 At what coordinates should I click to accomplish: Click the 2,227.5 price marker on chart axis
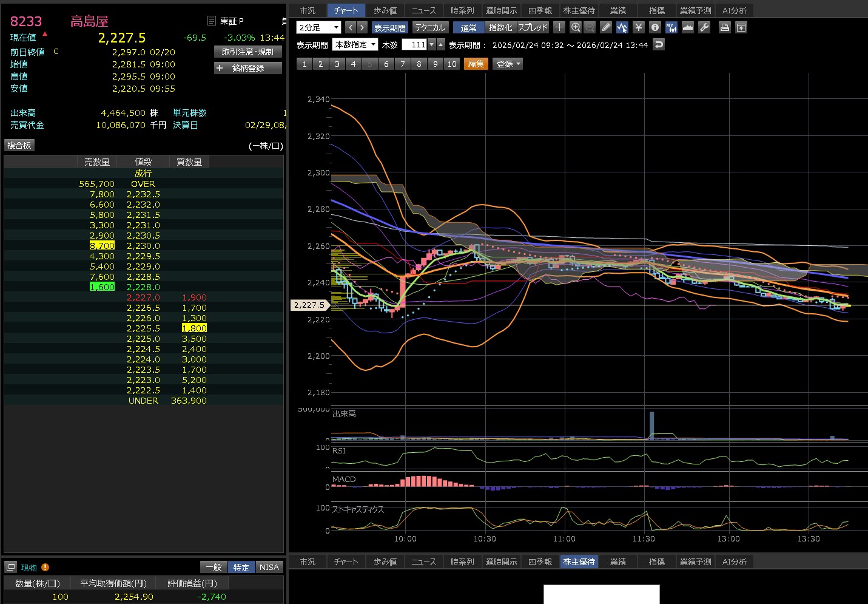tap(309, 305)
